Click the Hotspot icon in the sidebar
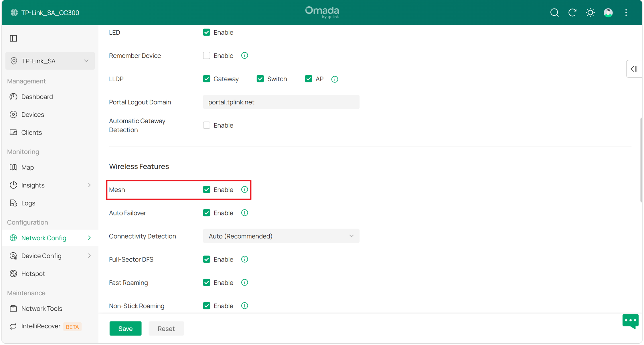This screenshot has height=345, width=644. 13,274
